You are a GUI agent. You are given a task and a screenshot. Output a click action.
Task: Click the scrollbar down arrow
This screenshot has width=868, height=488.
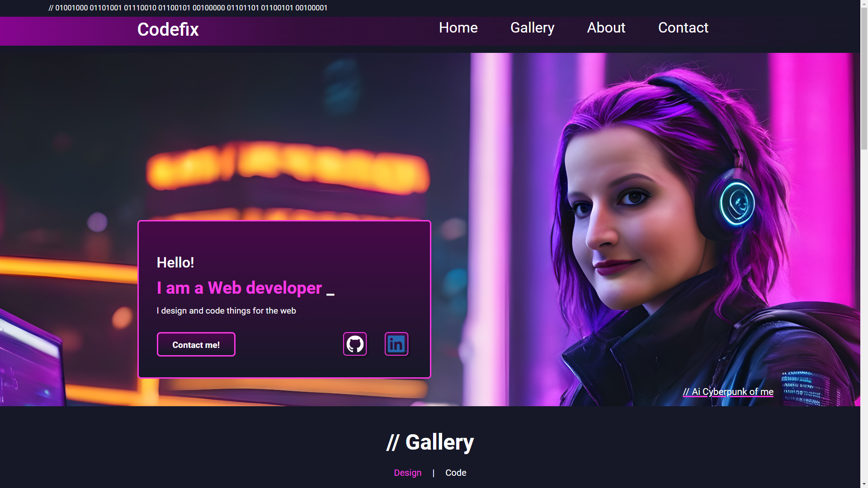(x=864, y=484)
